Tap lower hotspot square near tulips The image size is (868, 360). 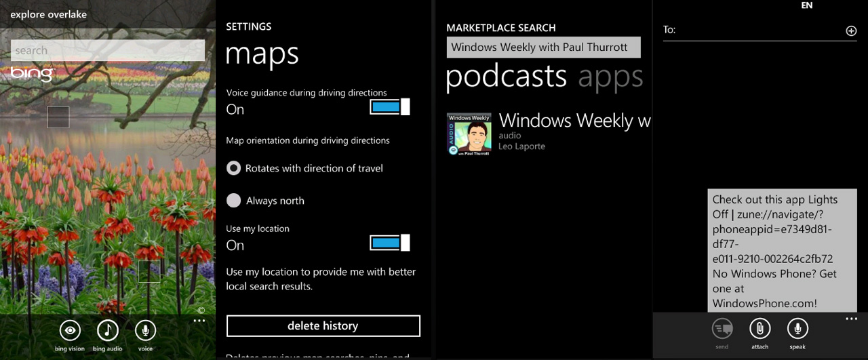tap(149, 271)
